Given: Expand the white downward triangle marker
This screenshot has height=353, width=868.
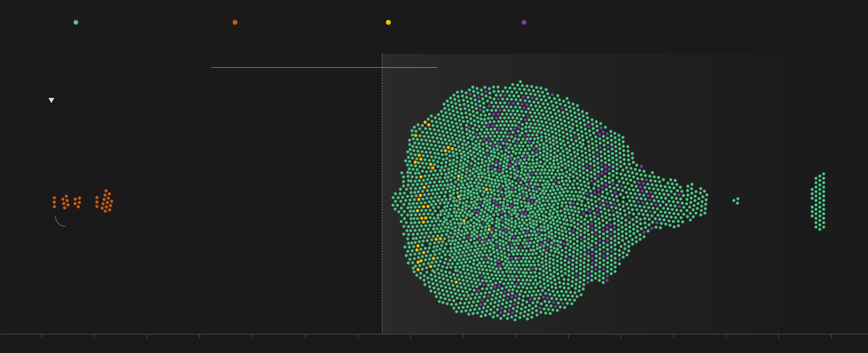Looking at the screenshot, I should [x=51, y=100].
